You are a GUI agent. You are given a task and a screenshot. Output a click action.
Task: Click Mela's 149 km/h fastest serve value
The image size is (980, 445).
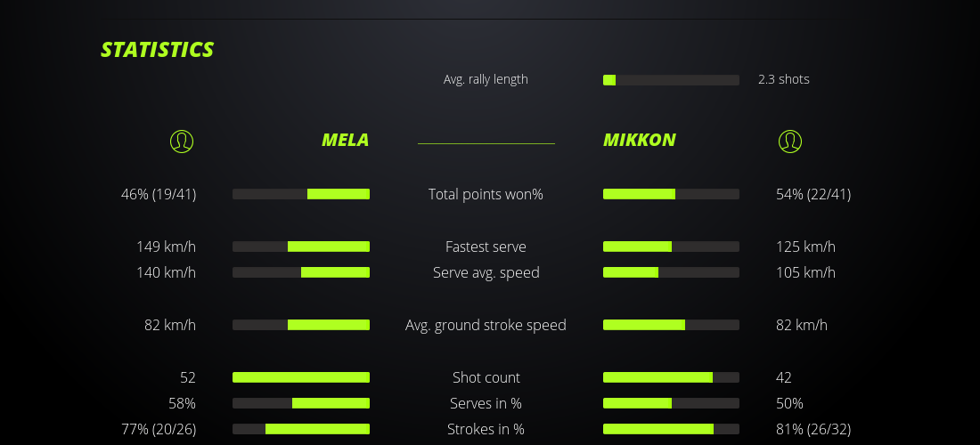point(166,247)
